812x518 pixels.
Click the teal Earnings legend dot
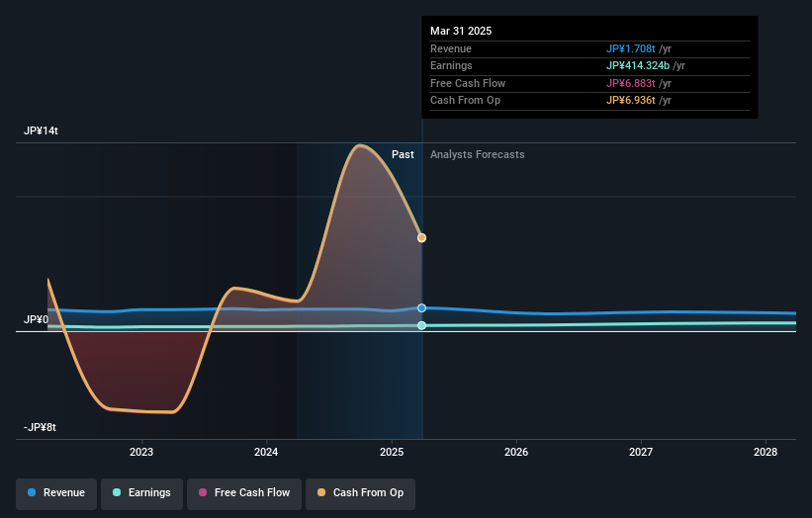pyautogui.click(x=117, y=492)
